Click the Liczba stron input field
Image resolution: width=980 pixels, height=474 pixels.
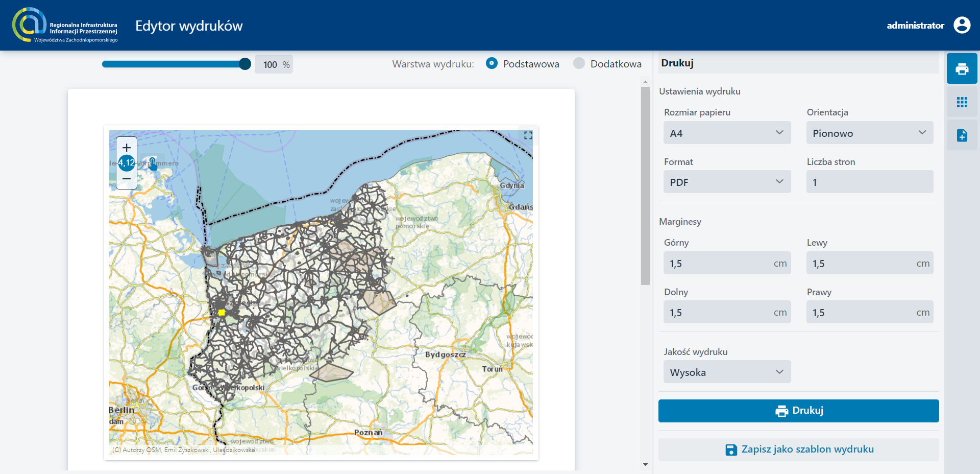[x=869, y=182]
